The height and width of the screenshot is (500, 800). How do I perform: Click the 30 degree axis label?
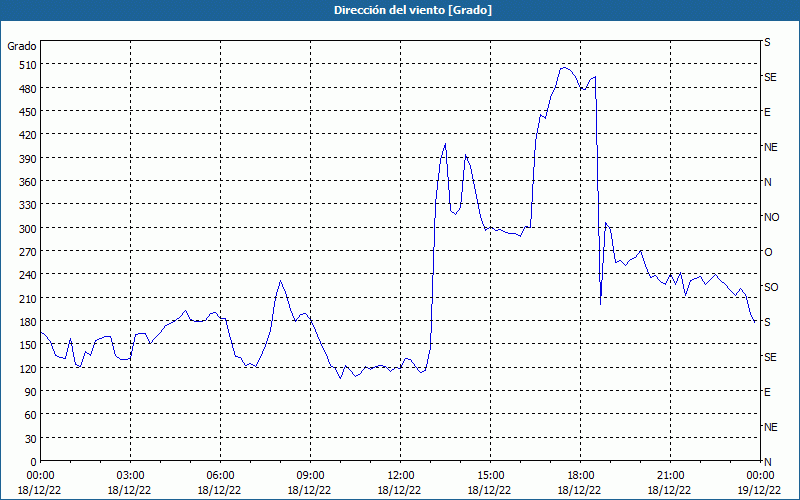pyautogui.click(x=31, y=438)
